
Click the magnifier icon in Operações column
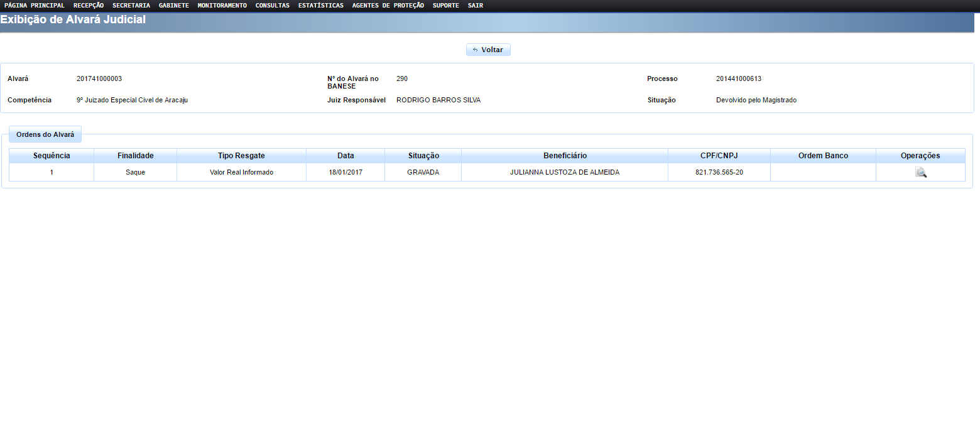coord(920,173)
